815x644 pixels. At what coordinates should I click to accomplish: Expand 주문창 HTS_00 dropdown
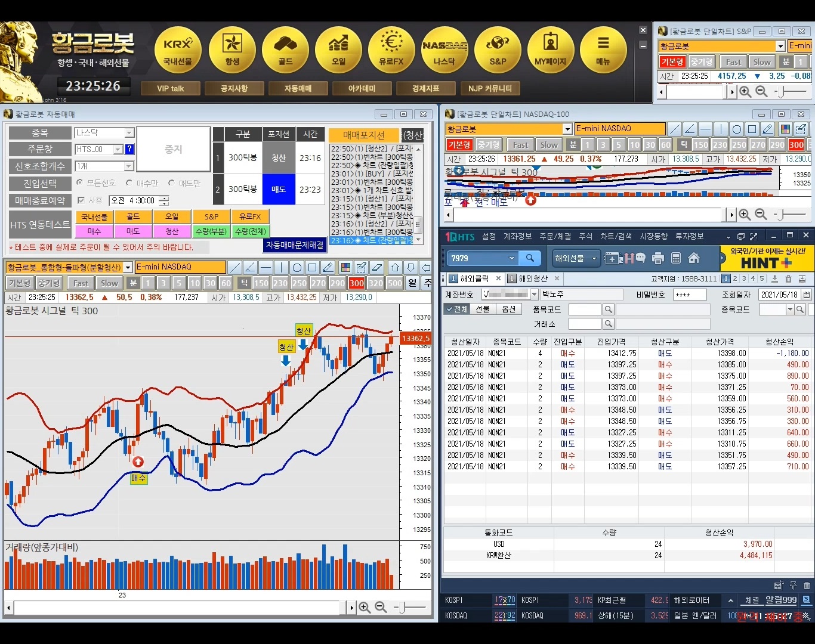pos(118,150)
